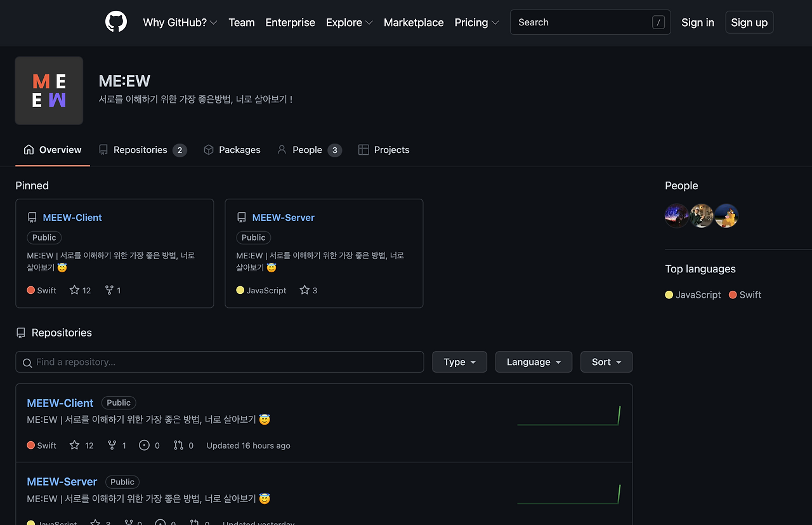The image size is (812, 525).
Task: Click the MEEW-Client activity graph
Action: 569,416
